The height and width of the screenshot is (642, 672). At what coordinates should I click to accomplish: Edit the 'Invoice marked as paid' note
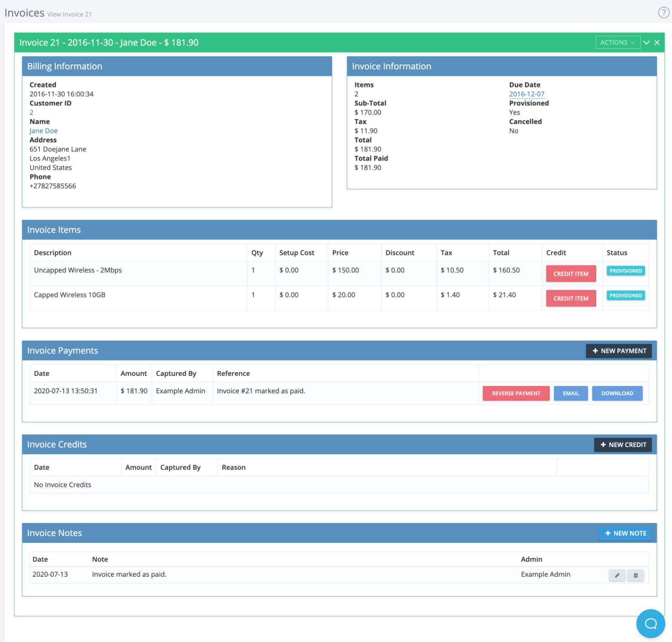click(617, 575)
